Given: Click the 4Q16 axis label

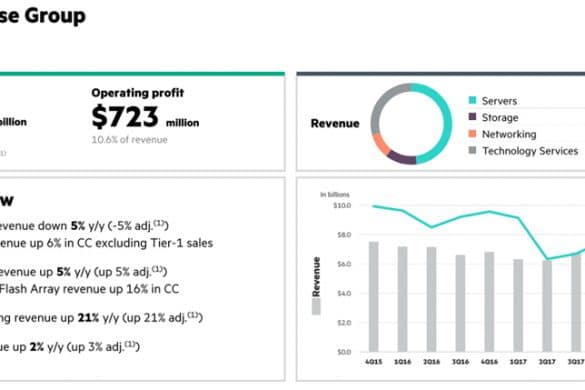Looking at the screenshot, I should pyautogui.click(x=489, y=362).
